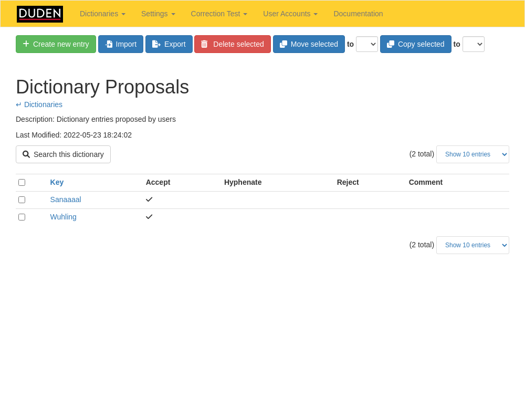Screen dimensions: 525x420
Task: Open top Show 10 entries dropdown
Action: coord(472,154)
